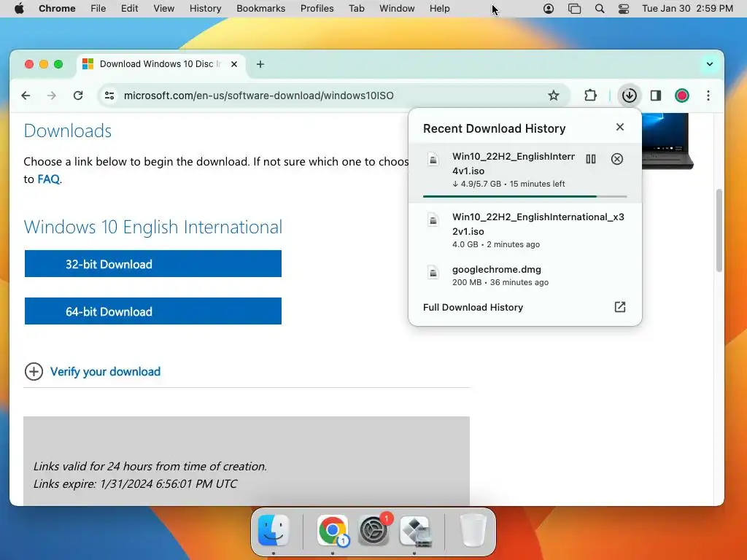Start the 64-bit Download

[153, 311]
